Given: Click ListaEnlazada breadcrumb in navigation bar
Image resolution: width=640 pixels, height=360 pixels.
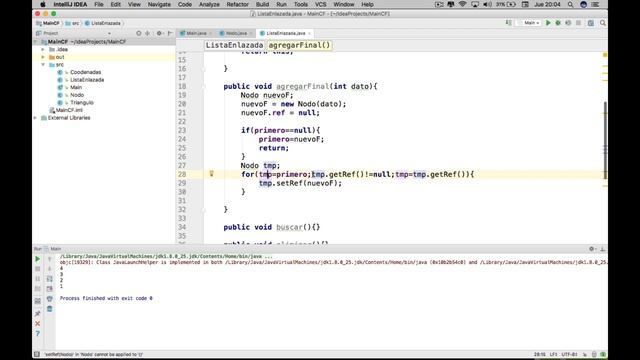Looking at the screenshot, I should coord(103,23).
